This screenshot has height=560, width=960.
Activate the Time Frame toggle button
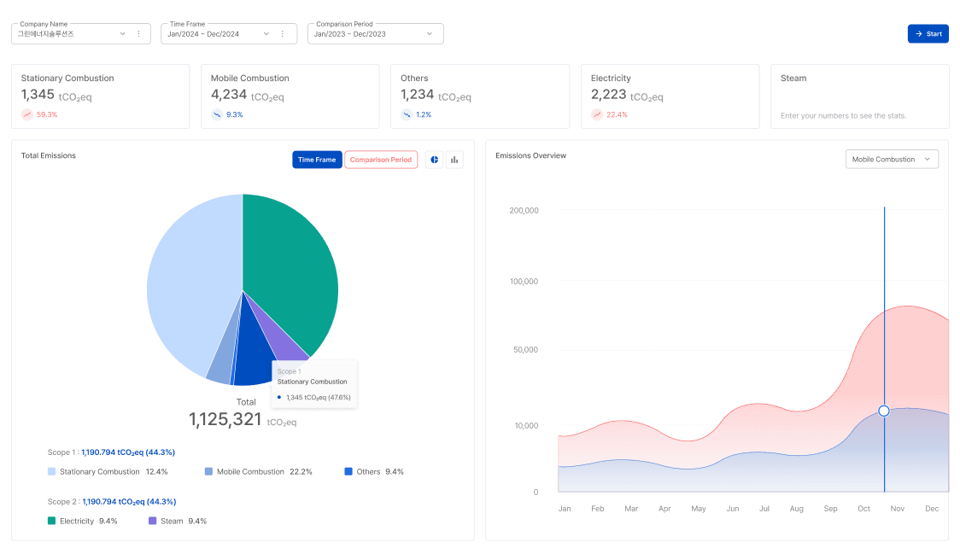pyautogui.click(x=317, y=160)
